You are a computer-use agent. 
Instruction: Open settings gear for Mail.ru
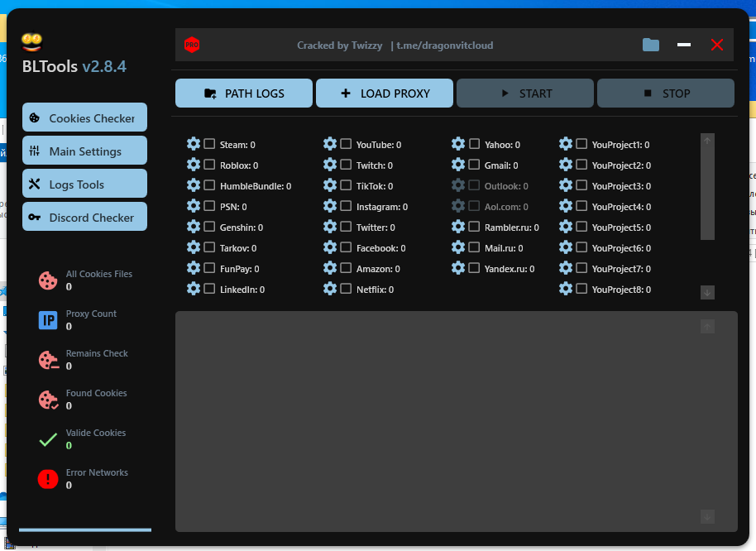[458, 247]
